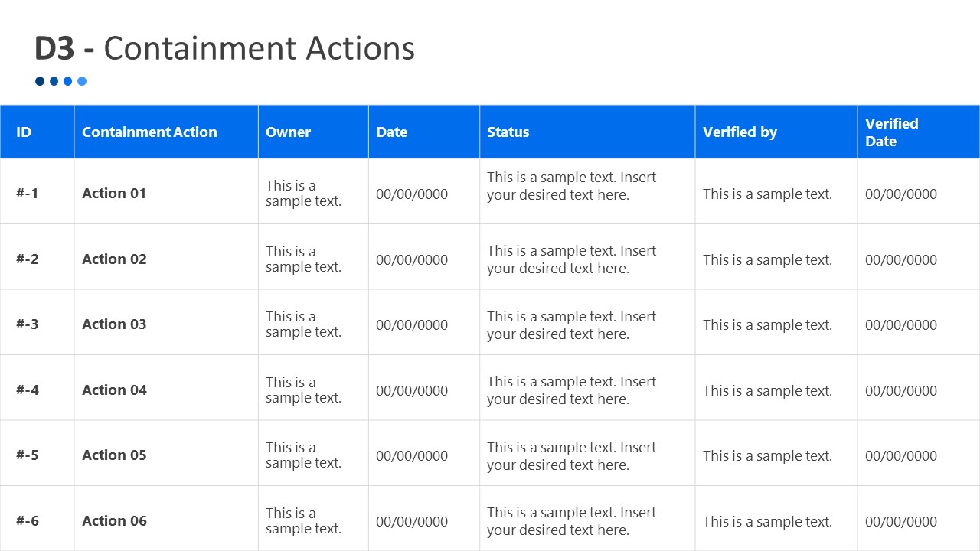Click the first dark blue progress dot

coord(39,81)
